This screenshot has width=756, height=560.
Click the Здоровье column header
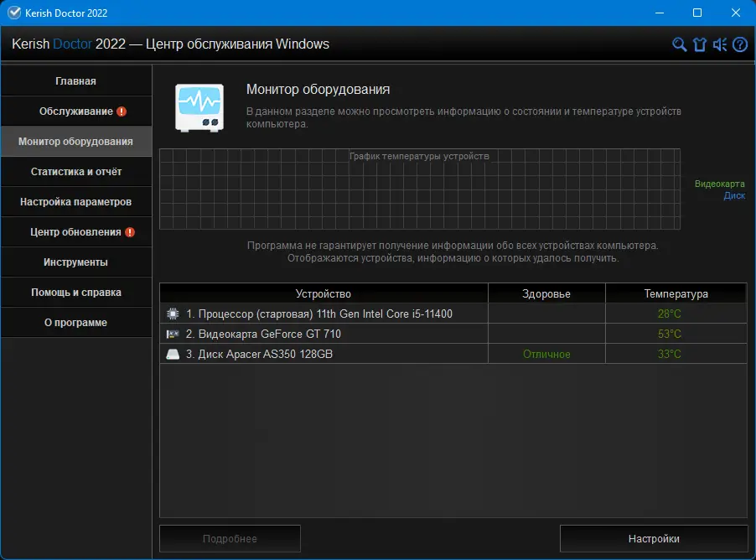(x=546, y=293)
